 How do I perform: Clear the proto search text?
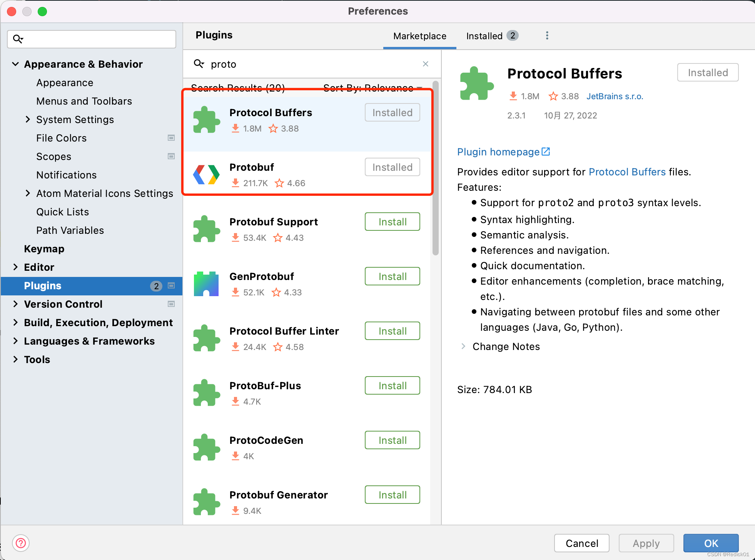tap(425, 64)
